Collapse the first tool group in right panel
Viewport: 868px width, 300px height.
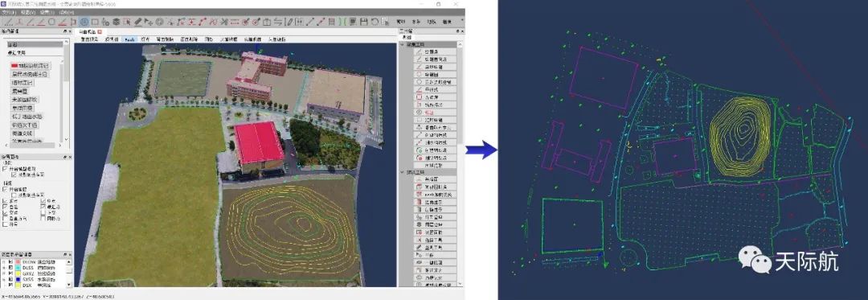402,44
